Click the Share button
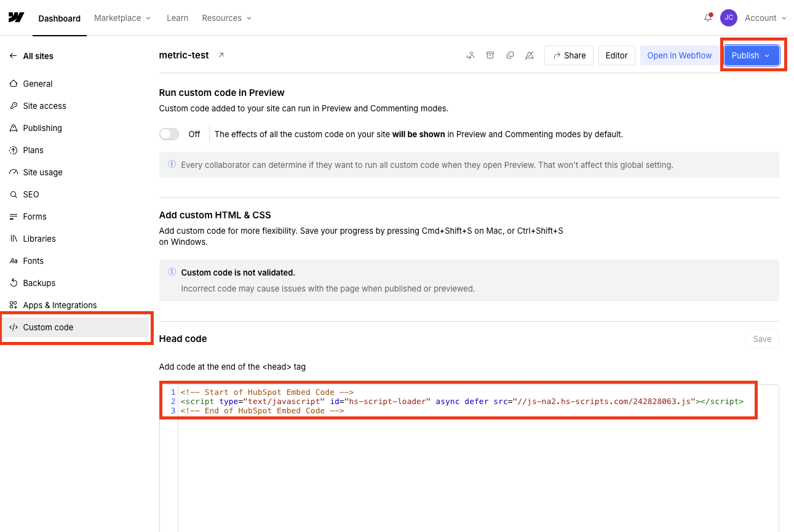 [x=569, y=55]
